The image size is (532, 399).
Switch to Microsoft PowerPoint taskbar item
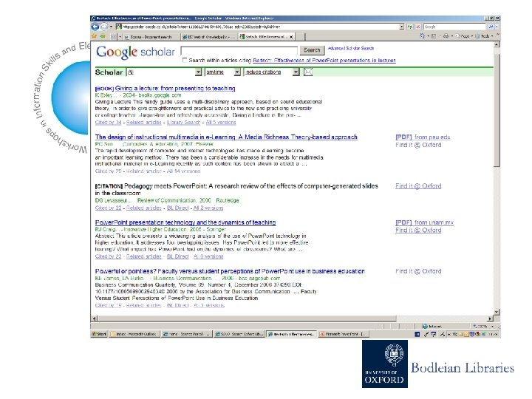343,334
